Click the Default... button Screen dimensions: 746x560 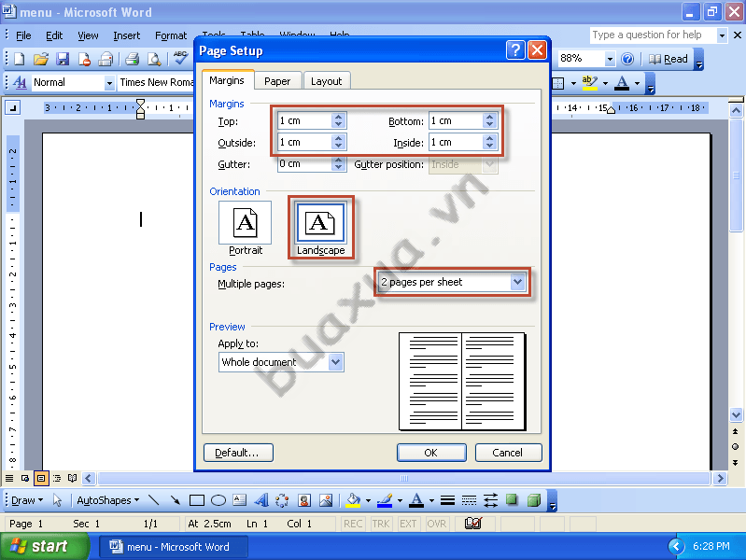tap(238, 453)
